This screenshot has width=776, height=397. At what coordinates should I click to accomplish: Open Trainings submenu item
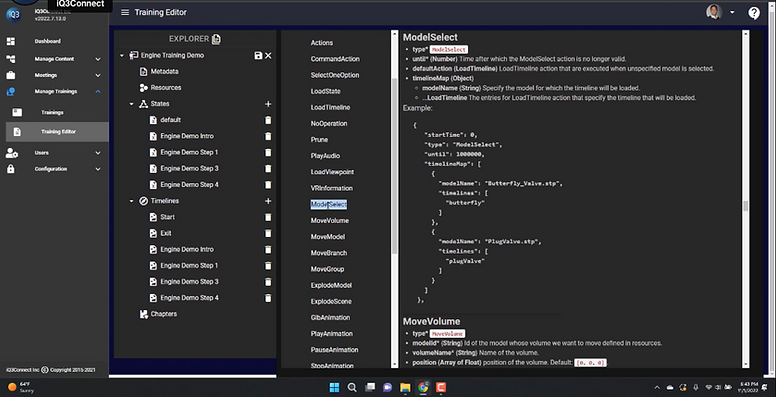[x=52, y=112]
